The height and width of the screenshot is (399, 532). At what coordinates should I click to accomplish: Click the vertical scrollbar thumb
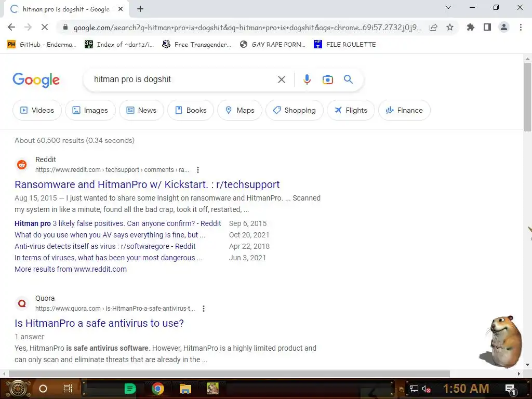[x=527, y=96]
